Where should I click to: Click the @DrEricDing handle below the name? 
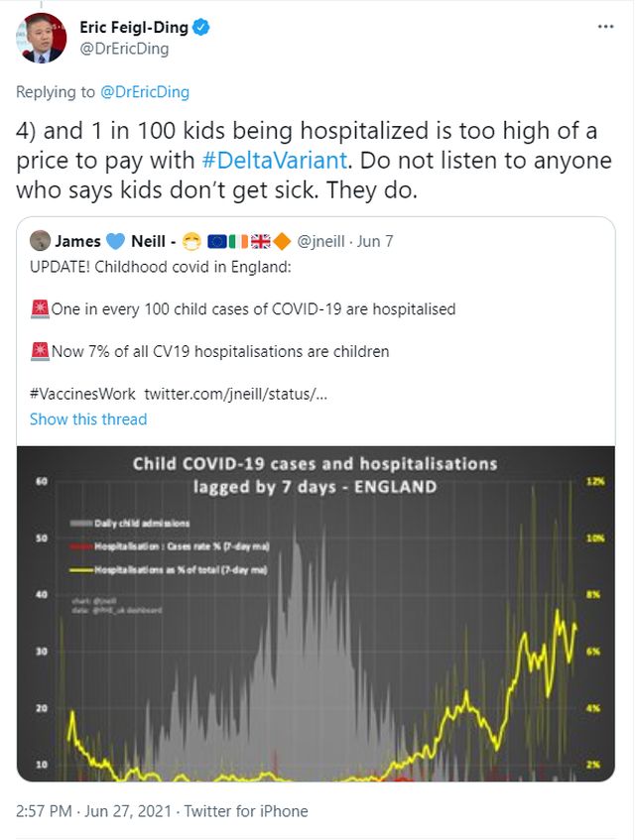(124, 49)
